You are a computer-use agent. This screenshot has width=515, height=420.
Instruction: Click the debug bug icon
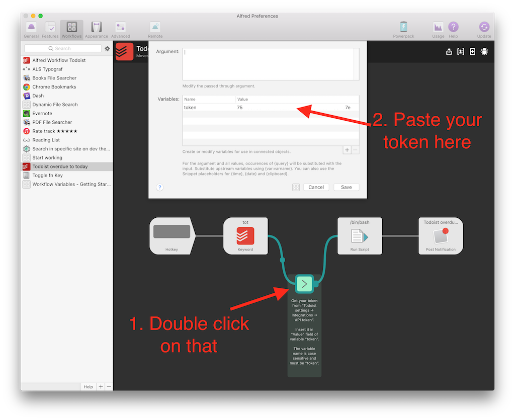coord(484,51)
